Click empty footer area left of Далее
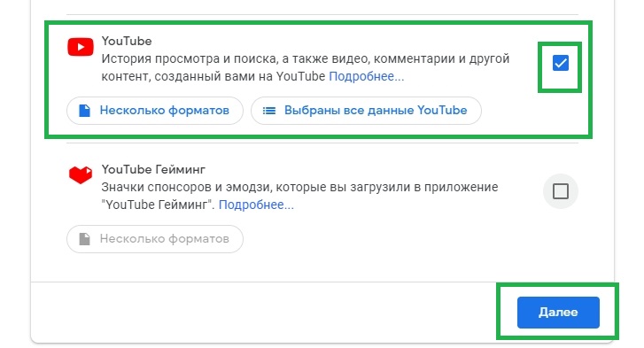Screen dimensions: 644x348 click(x=263, y=313)
